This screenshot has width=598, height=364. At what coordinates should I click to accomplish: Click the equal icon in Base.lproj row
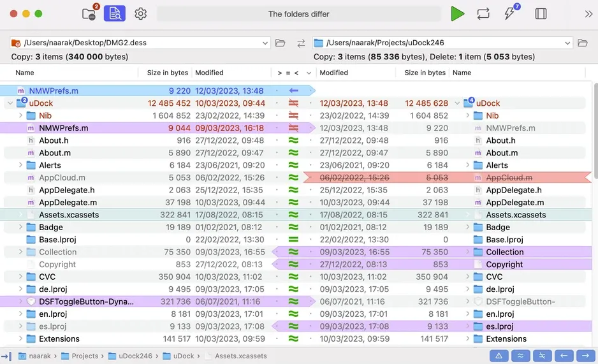point(293,240)
